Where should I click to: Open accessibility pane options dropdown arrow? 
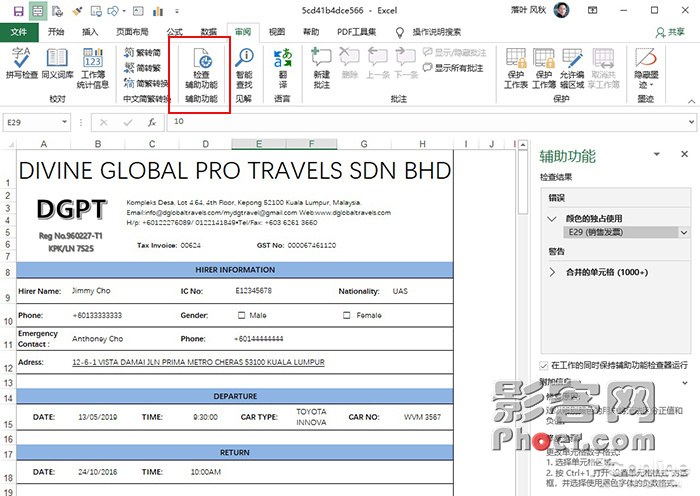[657, 154]
